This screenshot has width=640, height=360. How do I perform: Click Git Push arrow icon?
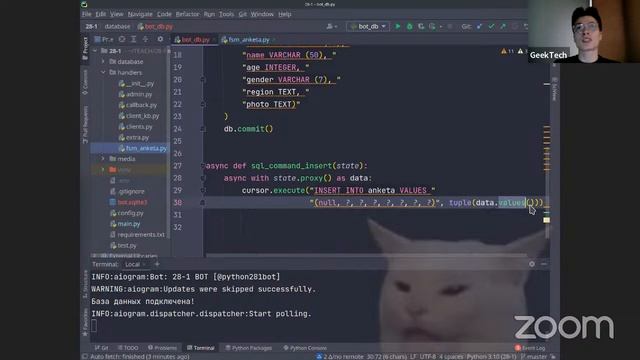tap(503, 27)
